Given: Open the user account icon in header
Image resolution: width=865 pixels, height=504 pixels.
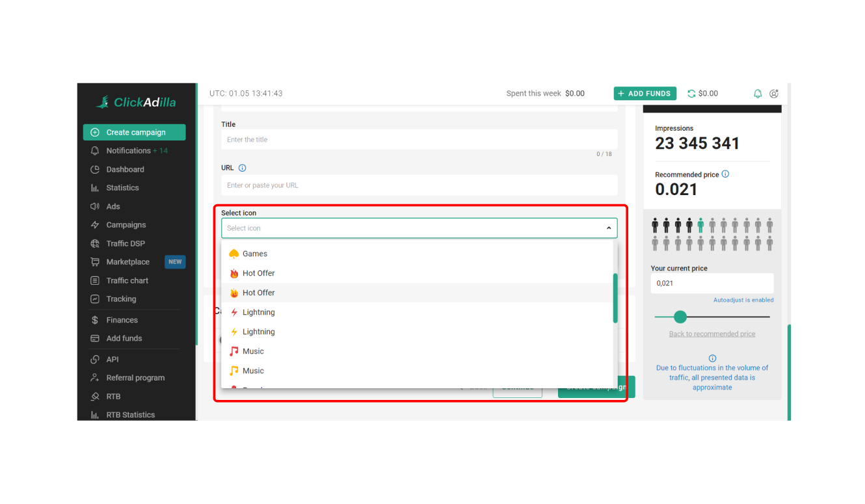Looking at the screenshot, I should tap(774, 94).
